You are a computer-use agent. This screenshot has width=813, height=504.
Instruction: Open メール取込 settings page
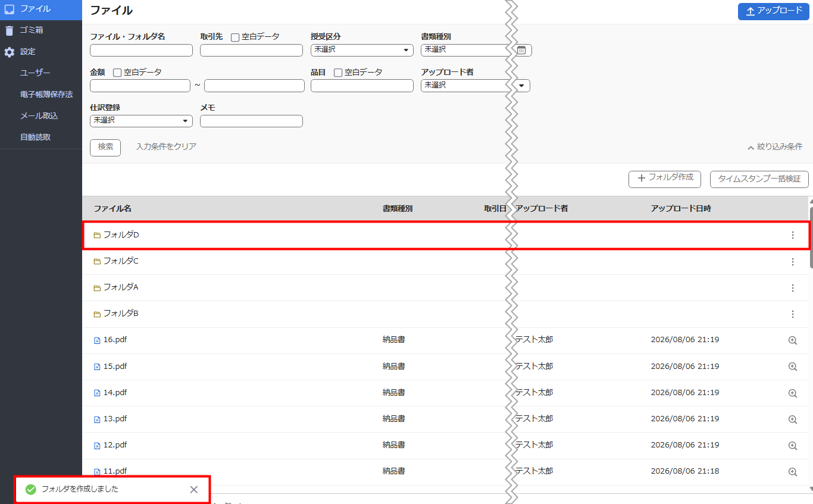[39, 116]
